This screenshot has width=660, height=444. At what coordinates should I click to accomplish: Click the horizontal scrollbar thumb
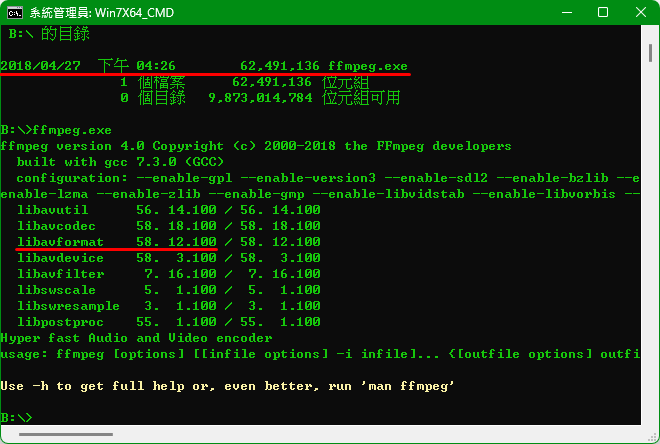[x=66, y=434]
